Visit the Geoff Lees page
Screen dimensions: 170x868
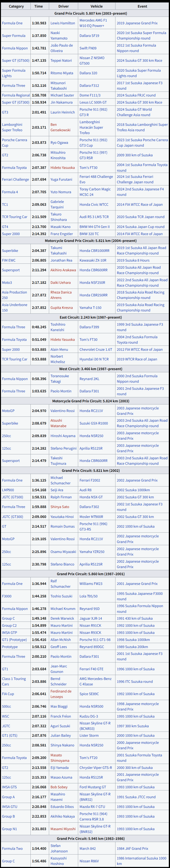[59, 647]
